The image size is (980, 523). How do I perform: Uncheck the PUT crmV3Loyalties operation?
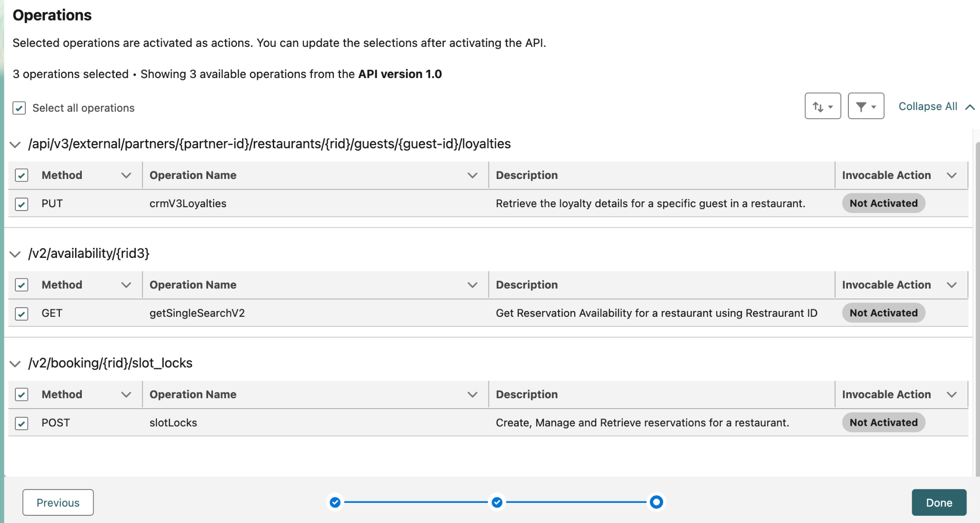22,204
